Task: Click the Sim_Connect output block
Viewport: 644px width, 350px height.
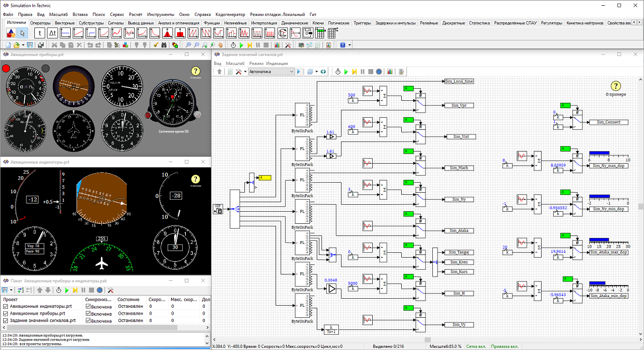Action: (x=608, y=122)
